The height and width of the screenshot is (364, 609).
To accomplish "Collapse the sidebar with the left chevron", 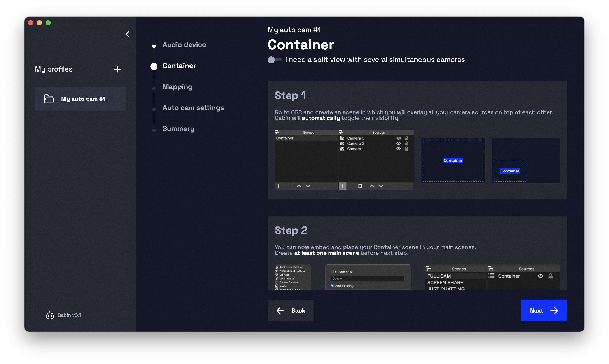I will point(128,34).
